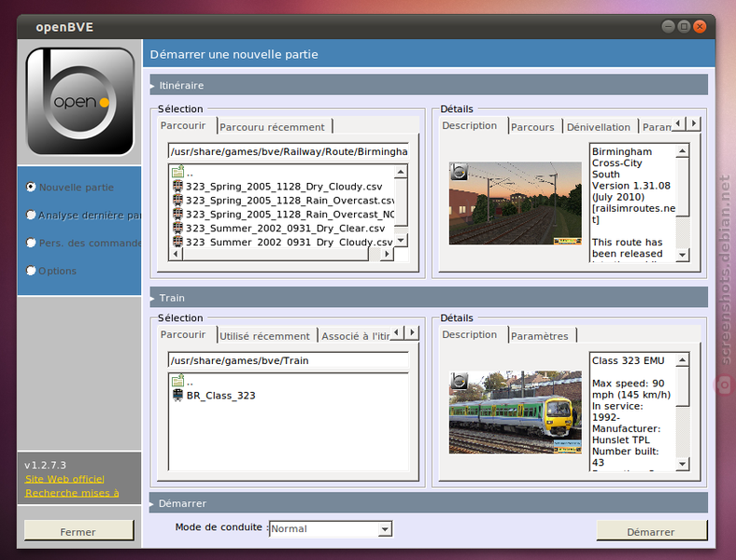Click train selection tabs right arrow
This screenshot has height=560, width=736.
pyautogui.click(x=412, y=332)
